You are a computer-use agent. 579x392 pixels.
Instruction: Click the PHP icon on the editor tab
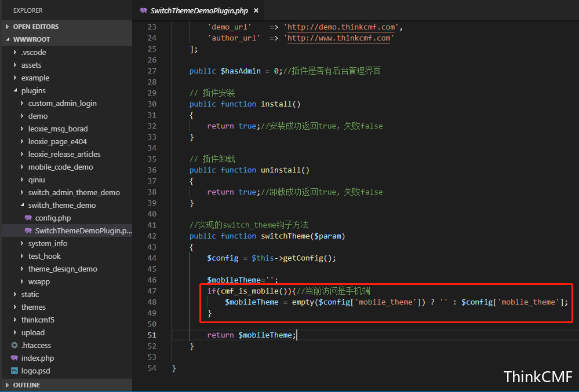pos(144,10)
